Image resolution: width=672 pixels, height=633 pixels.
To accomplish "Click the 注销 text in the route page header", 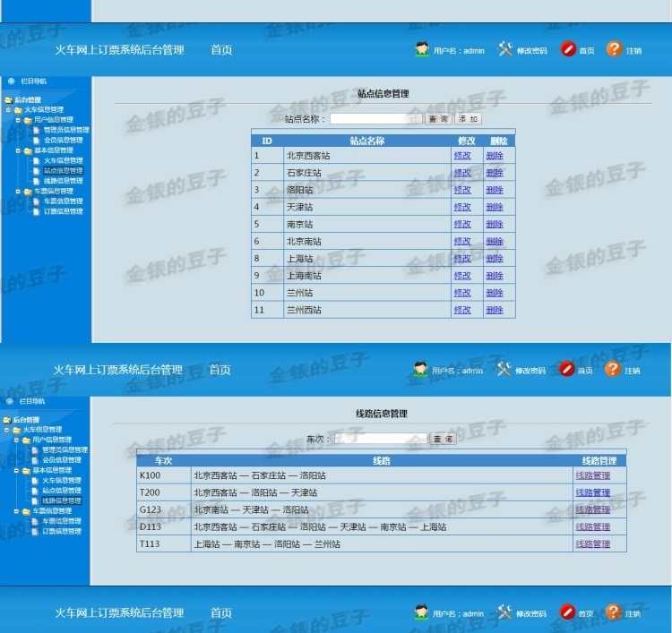I will (x=633, y=371).
